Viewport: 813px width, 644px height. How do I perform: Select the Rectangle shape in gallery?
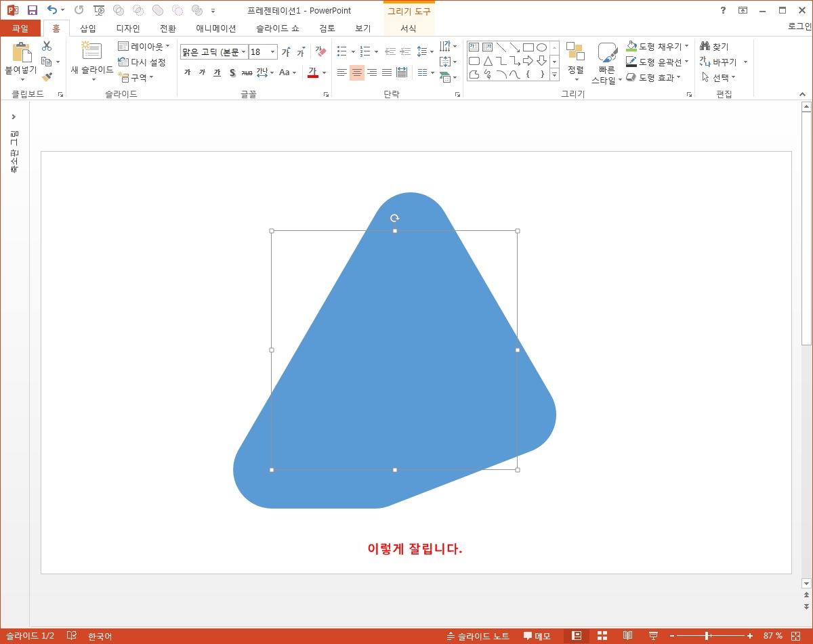528,47
